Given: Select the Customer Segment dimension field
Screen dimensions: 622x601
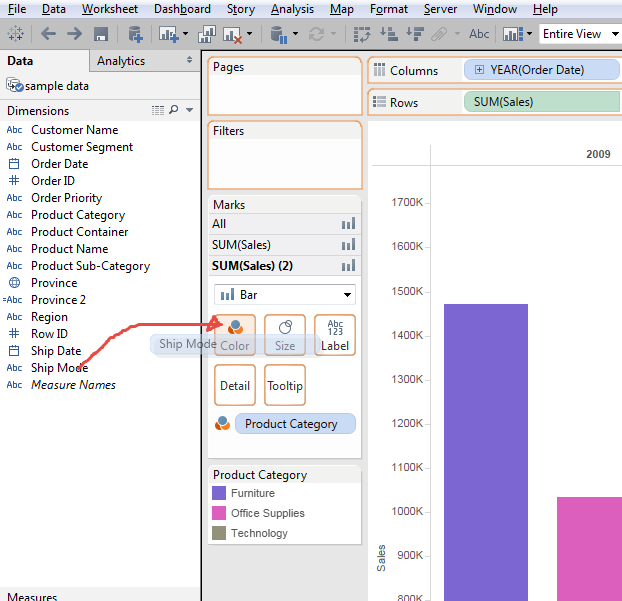Looking at the screenshot, I should [x=82, y=147].
